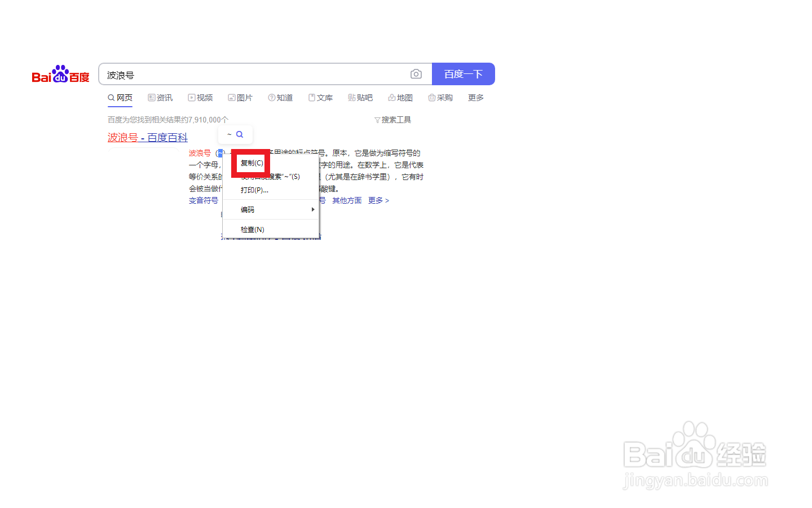The width and height of the screenshot is (812, 508).
Task: Open the 采购 (Procurement) search category
Action: click(440, 97)
